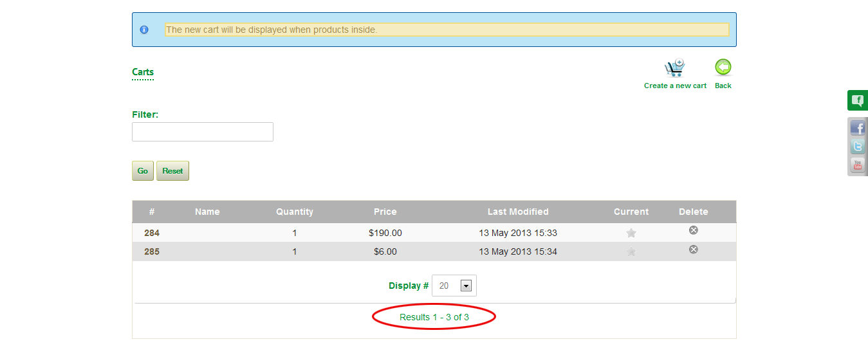Screen dimensions: 868x355
Task: Sort the table by Last Modified column
Action: (x=518, y=212)
